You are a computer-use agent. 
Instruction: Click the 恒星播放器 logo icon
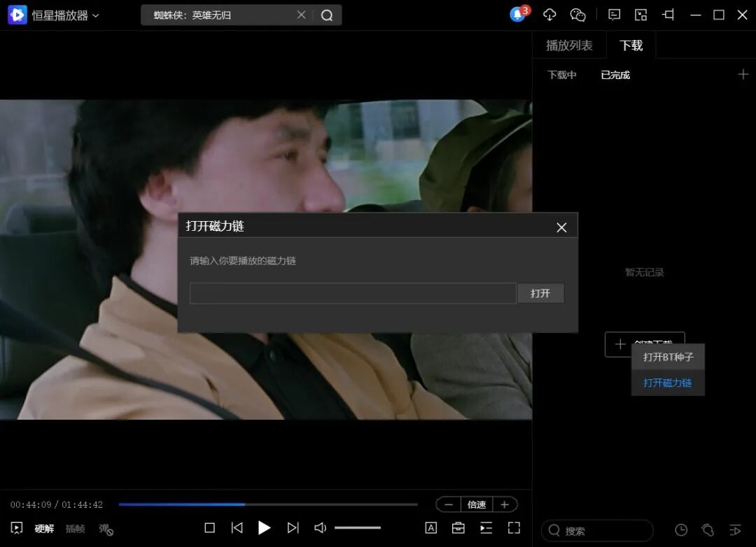17,15
